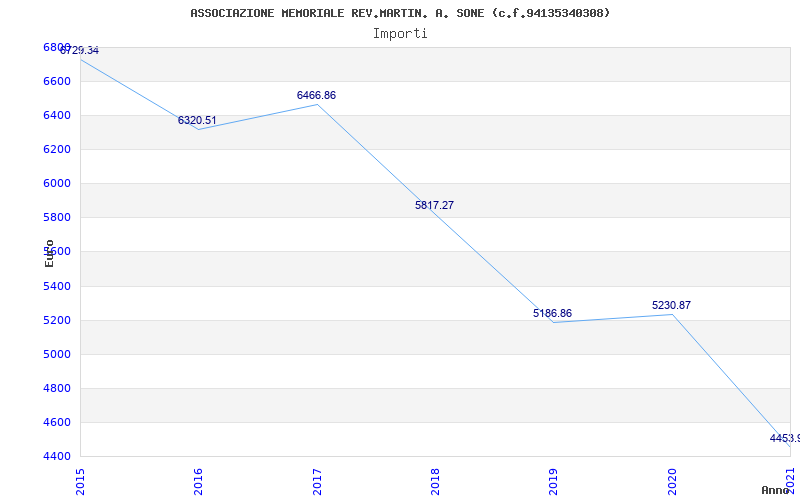The image size is (800, 500).
Task: Click the y-axis value 5800
Action: tap(57, 218)
